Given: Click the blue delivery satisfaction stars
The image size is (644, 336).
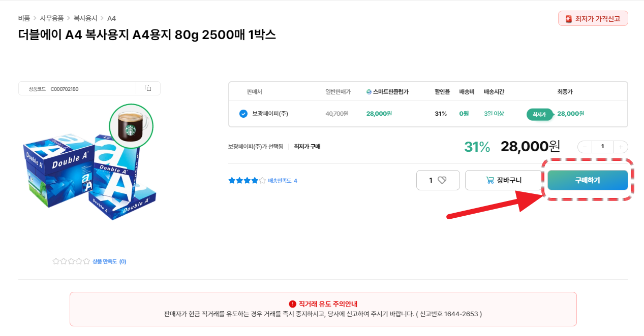Looking at the screenshot, I should pos(247,181).
